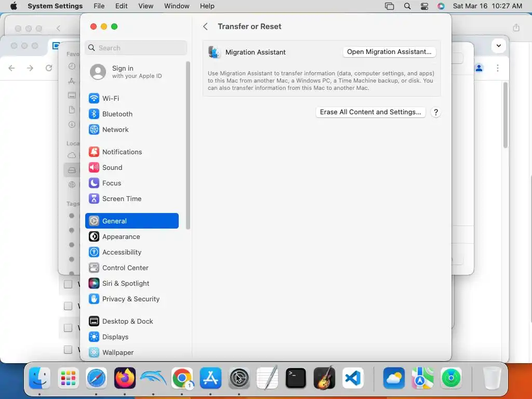The width and height of the screenshot is (532, 399).
Task: Open help for Transfer or Reset
Action: pos(436,112)
